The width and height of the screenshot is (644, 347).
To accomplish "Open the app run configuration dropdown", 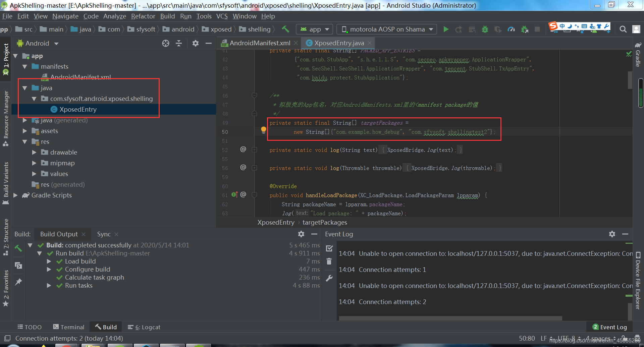I will [314, 30].
